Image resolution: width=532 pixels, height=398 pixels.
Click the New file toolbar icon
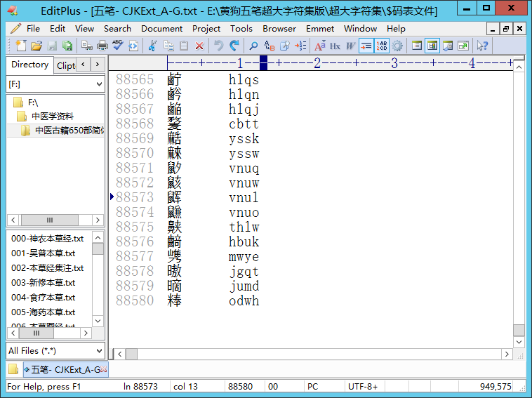pyautogui.click(x=20, y=46)
